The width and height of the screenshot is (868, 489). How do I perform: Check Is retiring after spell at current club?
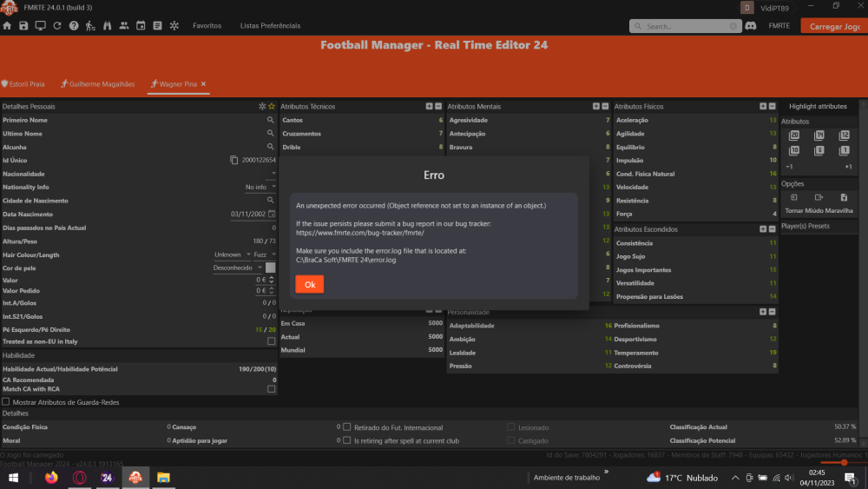[x=347, y=440]
